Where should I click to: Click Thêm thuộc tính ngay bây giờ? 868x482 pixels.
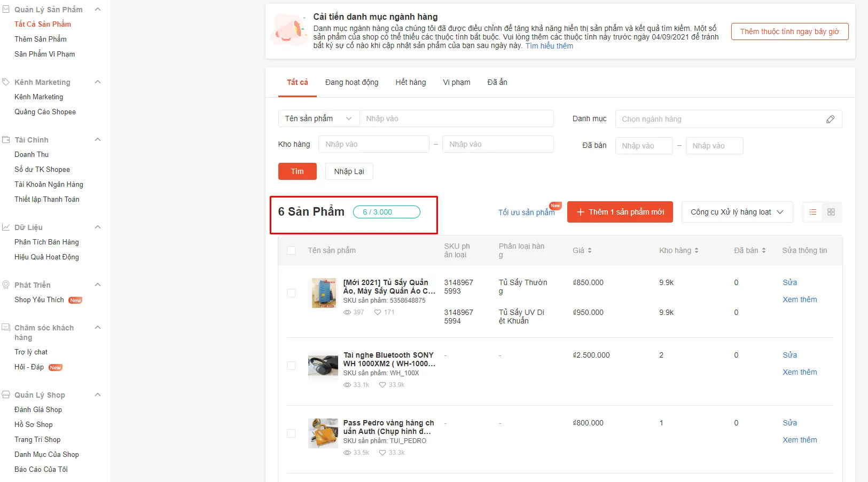[789, 31]
